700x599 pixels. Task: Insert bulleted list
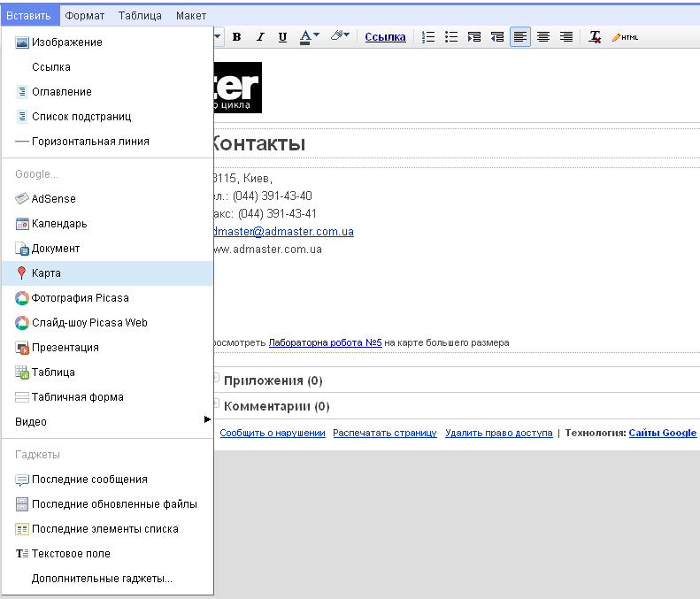[x=451, y=37]
